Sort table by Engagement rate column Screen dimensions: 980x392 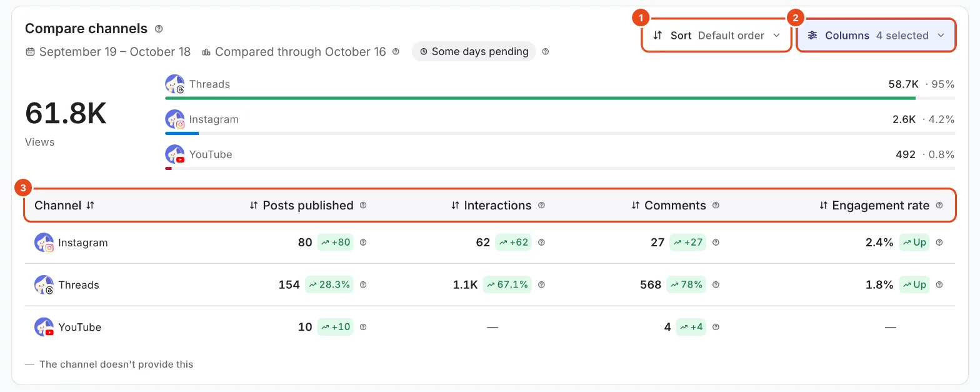pyautogui.click(x=823, y=206)
